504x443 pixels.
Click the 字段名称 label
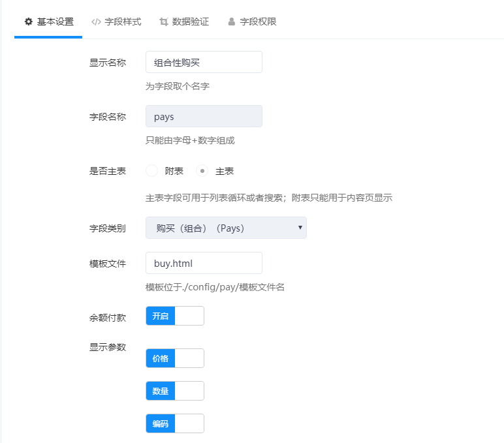pos(107,117)
